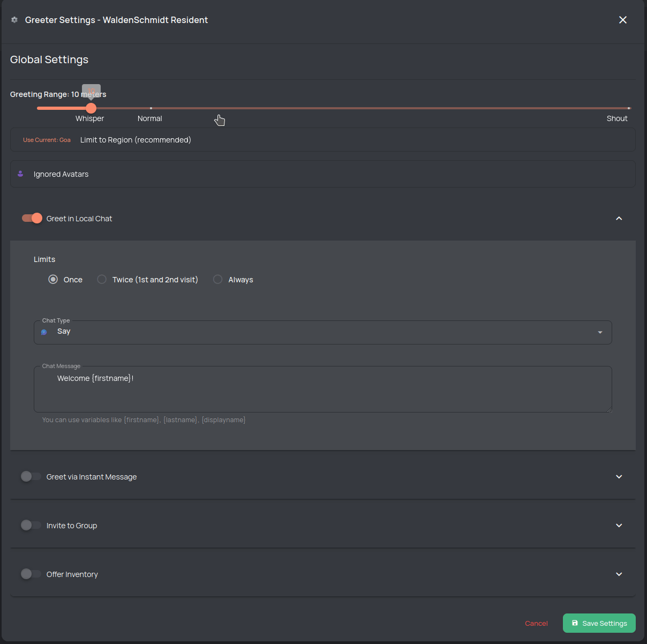Collapse the Greet in Local Chat section
Image resolution: width=647 pixels, height=644 pixels.
coord(619,219)
